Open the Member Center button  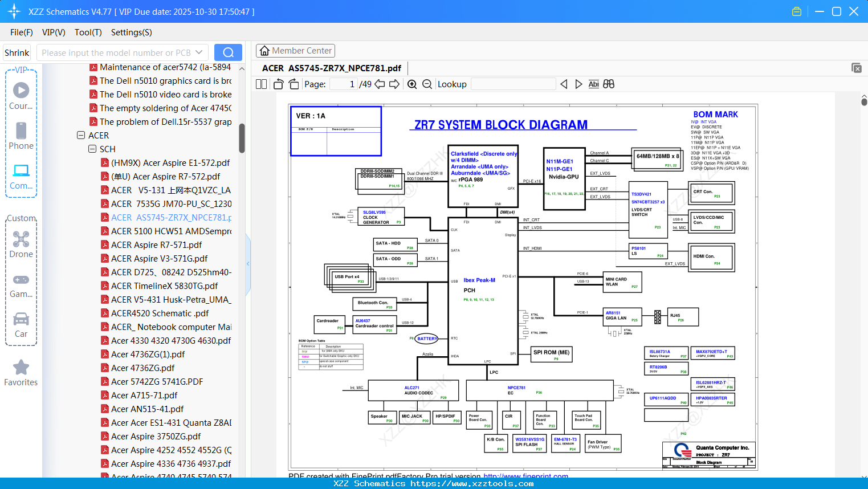pyautogui.click(x=295, y=51)
